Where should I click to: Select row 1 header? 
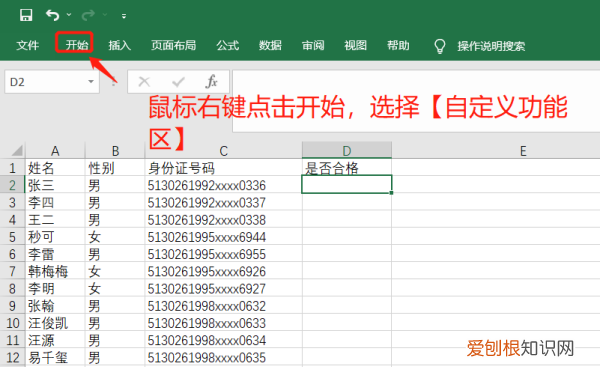[12, 168]
